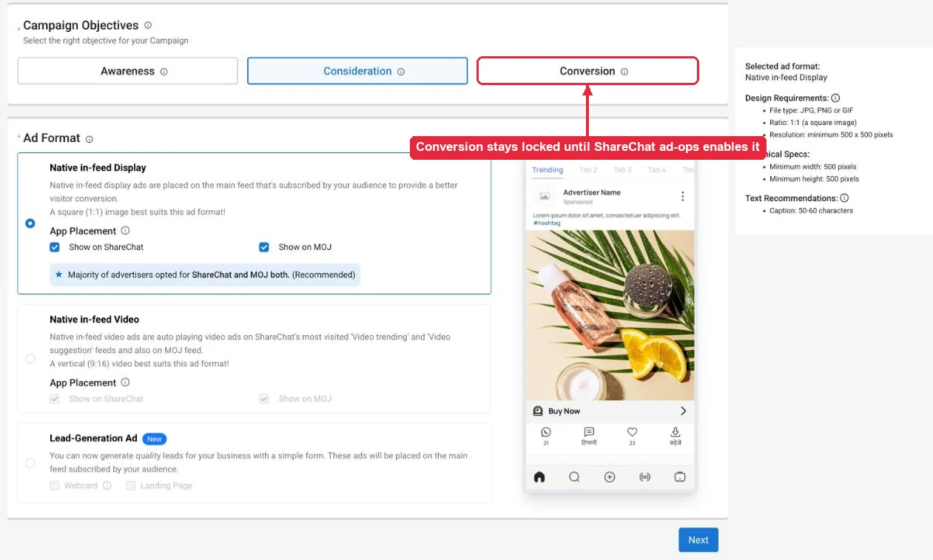Viewport: 933px width, 560px height.
Task: Click 'Native in-feed Video' heading
Action: tap(95, 320)
